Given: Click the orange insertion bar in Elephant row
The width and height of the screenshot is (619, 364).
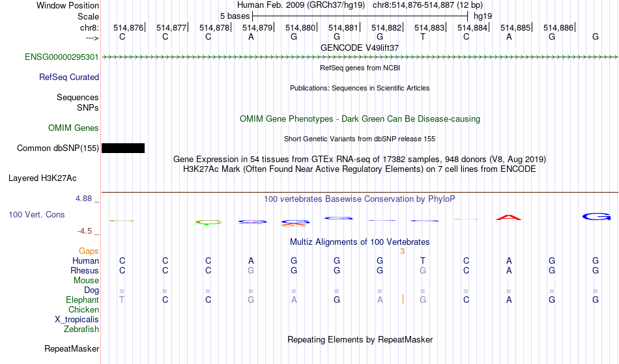Looking at the screenshot, I should coord(403,299).
